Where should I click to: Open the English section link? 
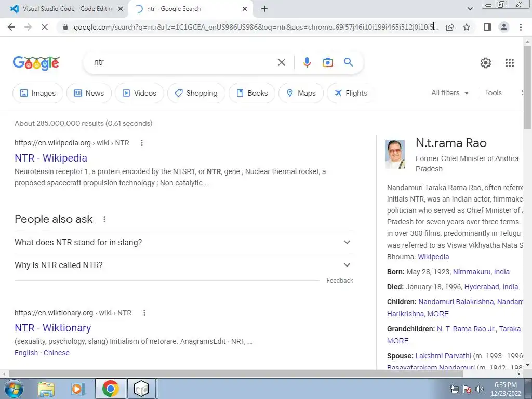tap(26, 353)
